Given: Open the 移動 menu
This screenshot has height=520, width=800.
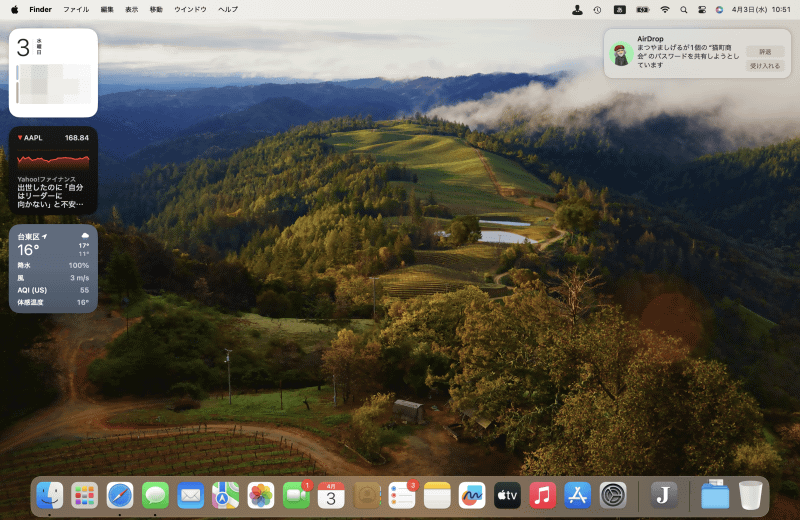Looking at the screenshot, I should pyautogui.click(x=156, y=9).
